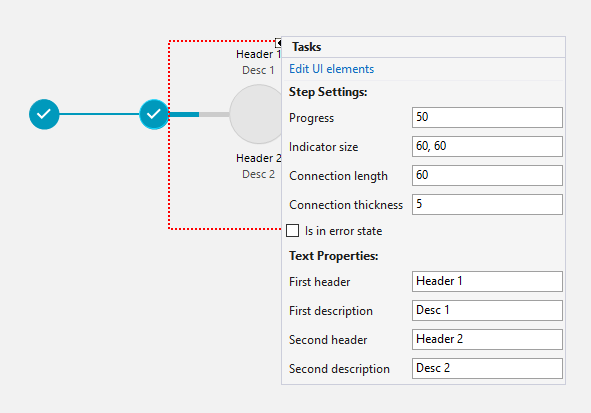Click the Indicator size input field
The width and height of the screenshot is (591, 413).
(x=487, y=147)
